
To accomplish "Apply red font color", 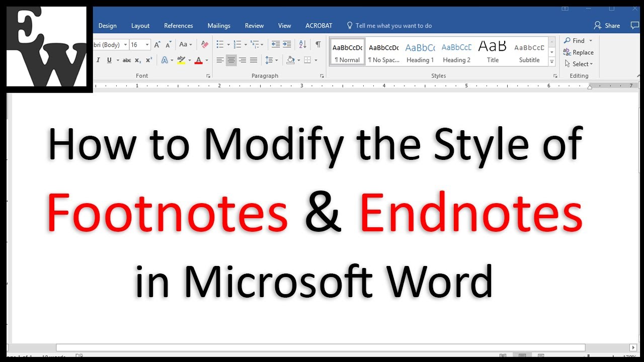I will [199, 60].
